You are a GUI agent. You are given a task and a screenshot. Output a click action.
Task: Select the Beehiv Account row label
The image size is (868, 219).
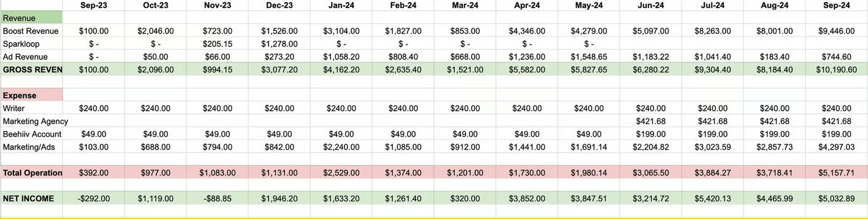click(x=32, y=134)
